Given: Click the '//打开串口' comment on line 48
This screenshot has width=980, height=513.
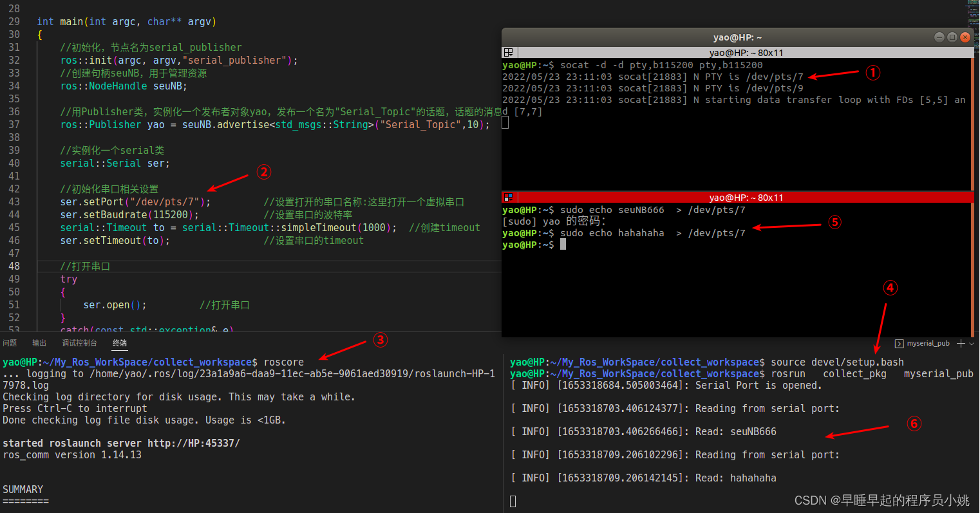Looking at the screenshot, I should click(x=86, y=266).
